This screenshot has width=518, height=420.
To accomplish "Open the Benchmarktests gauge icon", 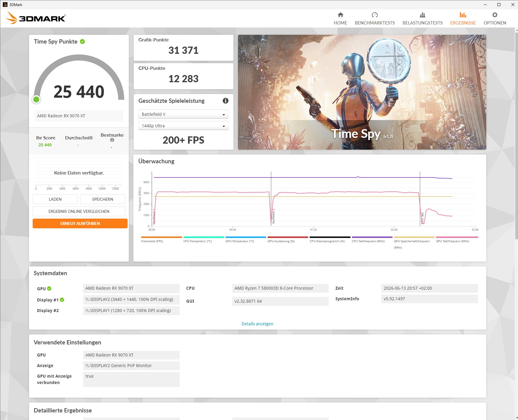I will (375, 15).
